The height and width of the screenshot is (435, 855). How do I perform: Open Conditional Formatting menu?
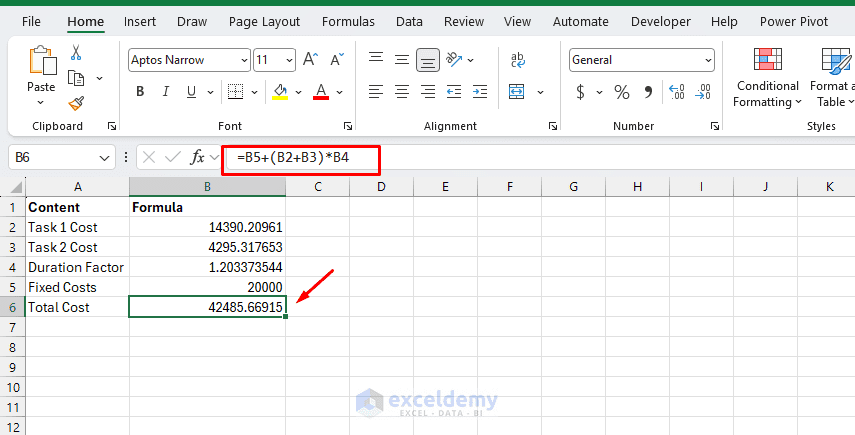click(768, 77)
